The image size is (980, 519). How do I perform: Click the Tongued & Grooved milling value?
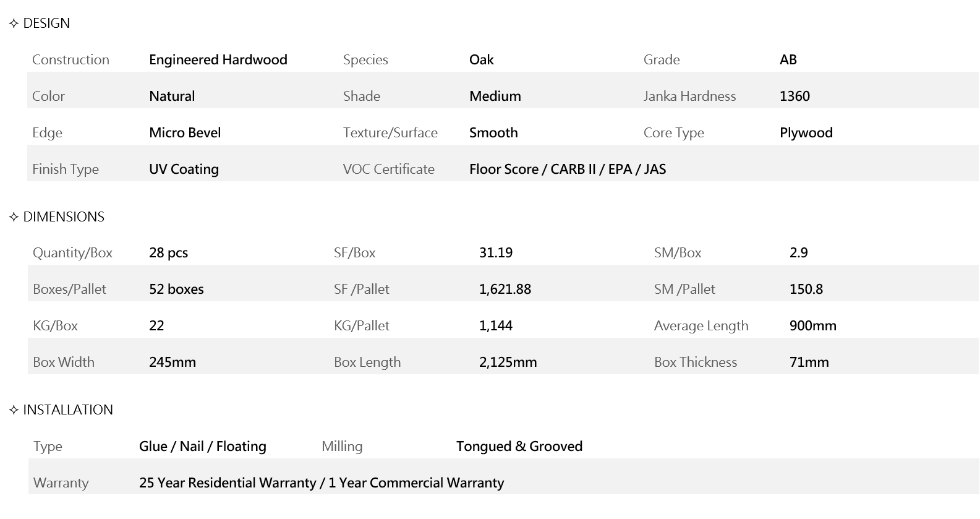pos(519,447)
